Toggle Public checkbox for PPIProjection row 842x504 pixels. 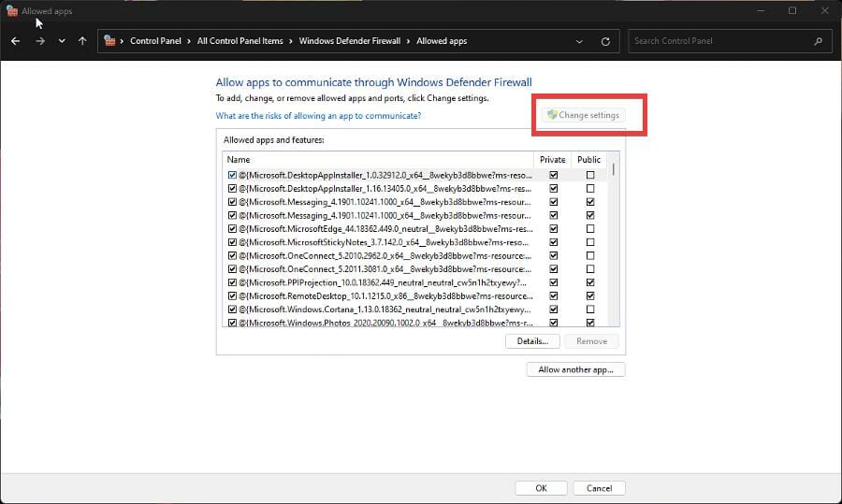(590, 282)
